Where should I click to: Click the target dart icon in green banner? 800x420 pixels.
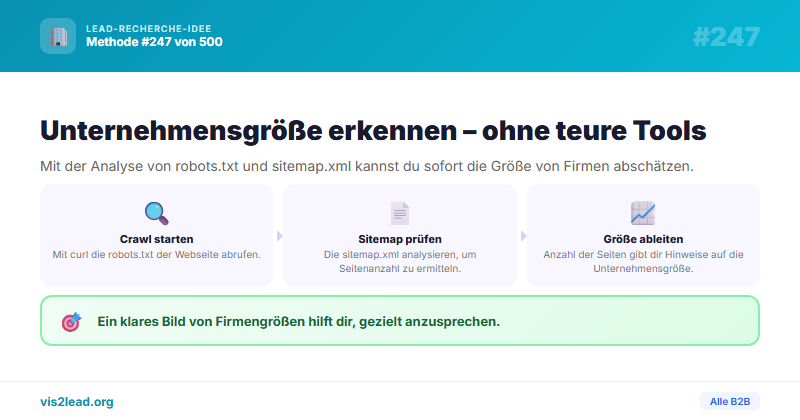point(71,322)
